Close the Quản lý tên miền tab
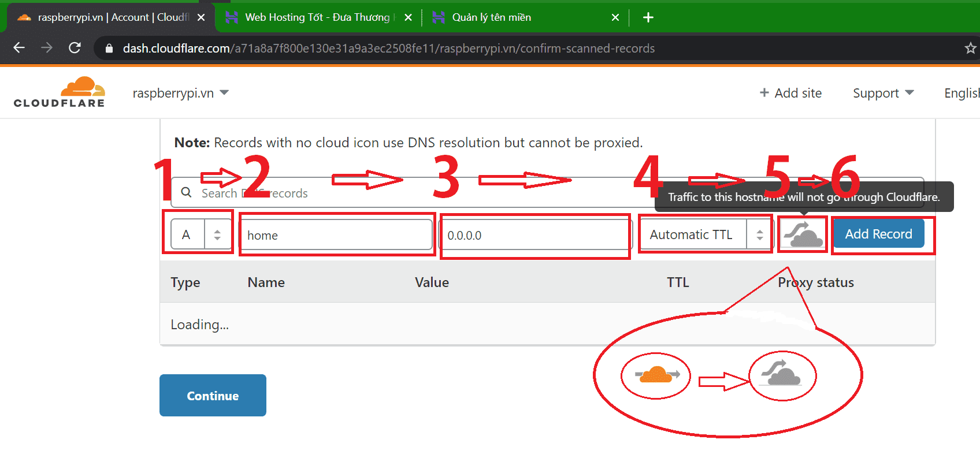Image resolution: width=980 pixels, height=473 pixels. [615, 17]
